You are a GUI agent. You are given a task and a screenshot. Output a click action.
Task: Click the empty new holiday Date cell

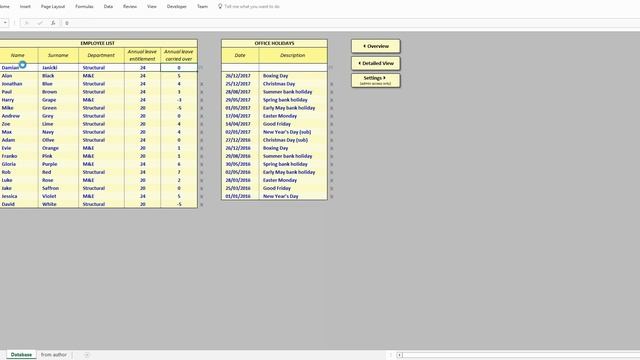pos(240,68)
